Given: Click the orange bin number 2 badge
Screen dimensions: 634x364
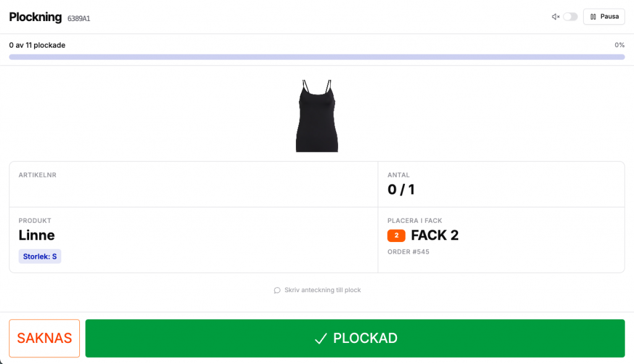Looking at the screenshot, I should 396,235.
